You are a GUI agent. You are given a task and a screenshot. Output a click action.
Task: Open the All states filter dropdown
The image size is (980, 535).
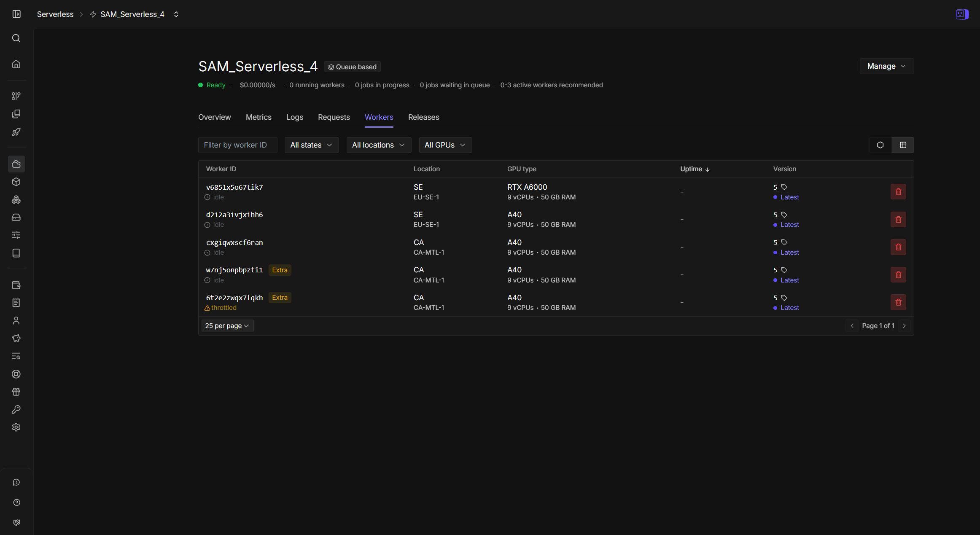pos(312,145)
